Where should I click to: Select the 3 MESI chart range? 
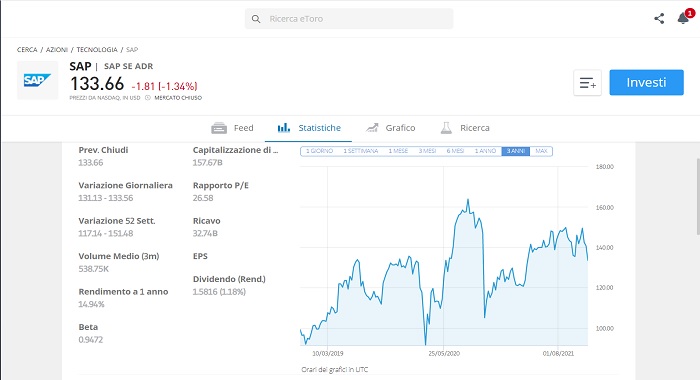427,151
